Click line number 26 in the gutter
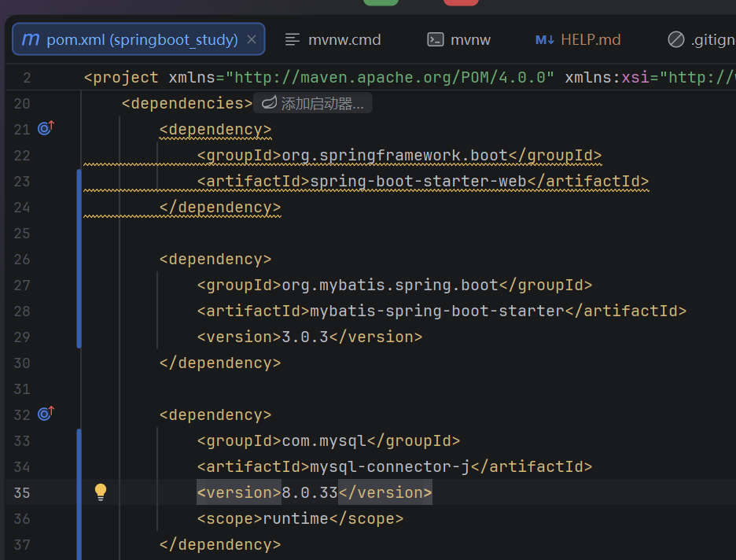The width and height of the screenshot is (736, 560). tap(21, 259)
